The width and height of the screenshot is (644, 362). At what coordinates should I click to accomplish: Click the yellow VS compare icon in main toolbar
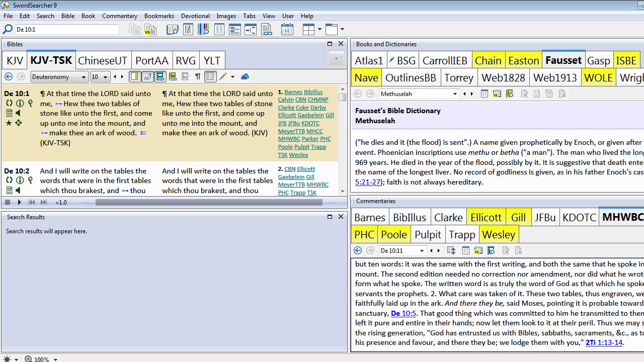(150, 30)
